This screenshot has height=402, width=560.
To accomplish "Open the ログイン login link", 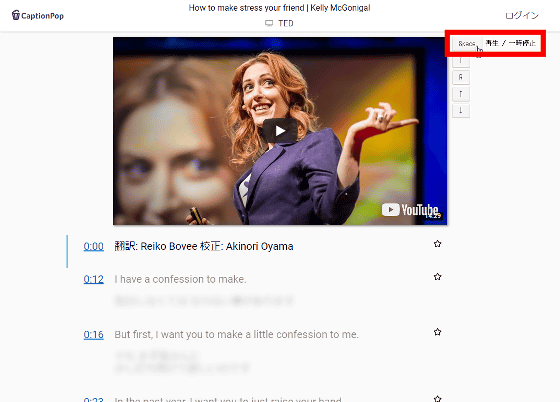I will click(x=522, y=15).
